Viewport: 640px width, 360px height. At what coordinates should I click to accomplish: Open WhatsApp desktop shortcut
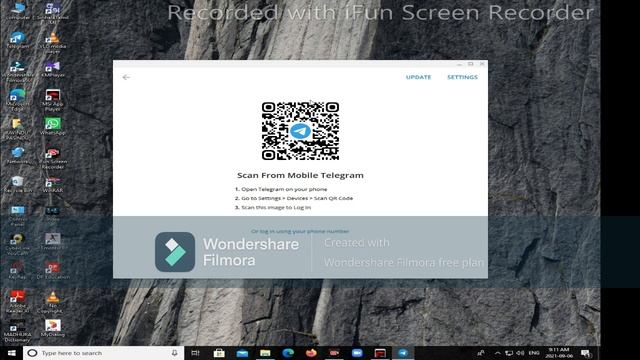click(x=53, y=127)
